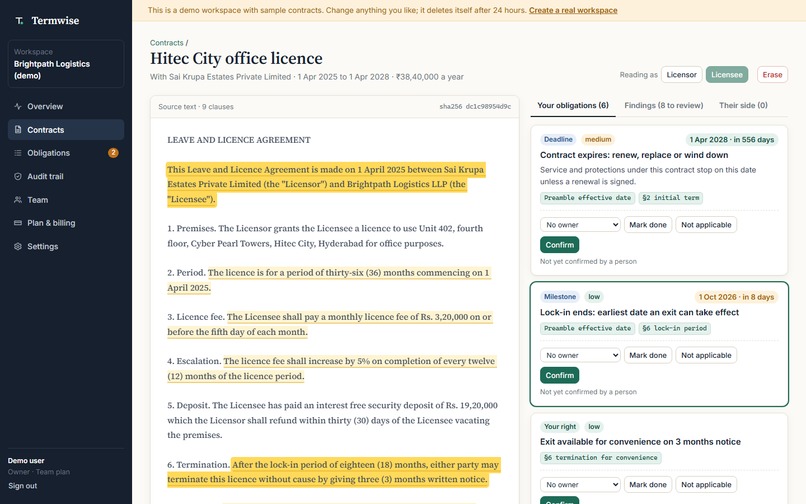
Task: Click the Termwise logo icon
Action: click(19, 21)
